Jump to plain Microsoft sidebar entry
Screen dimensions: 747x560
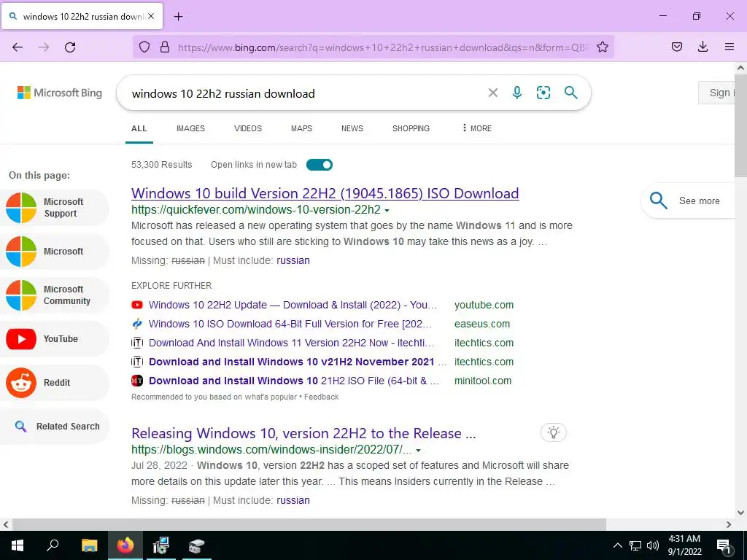[x=55, y=252]
